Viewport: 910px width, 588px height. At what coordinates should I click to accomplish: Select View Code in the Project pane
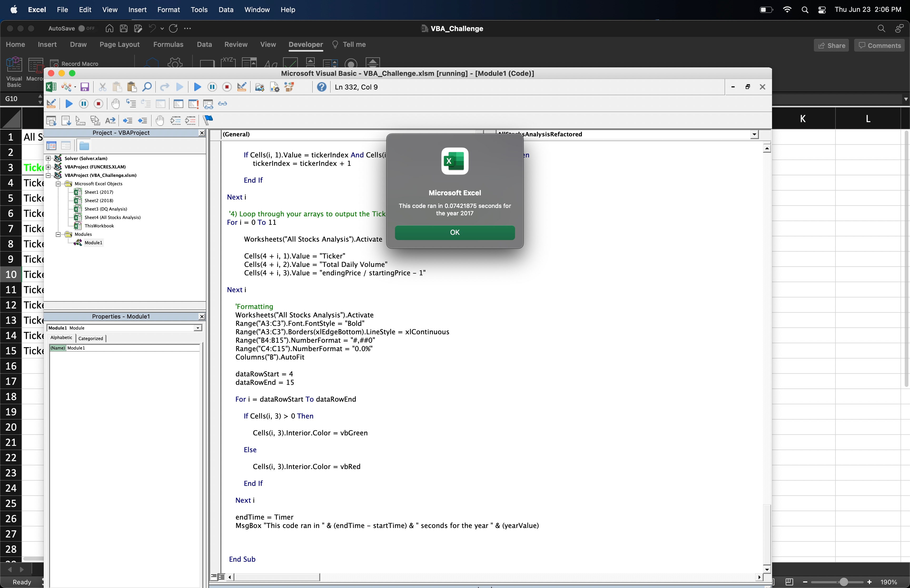pyautogui.click(x=51, y=146)
